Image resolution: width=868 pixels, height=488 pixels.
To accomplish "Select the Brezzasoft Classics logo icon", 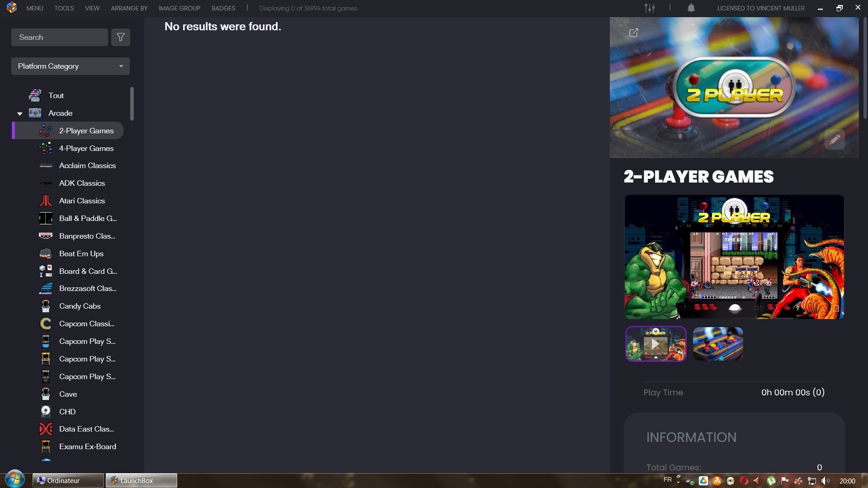I will pyautogui.click(x=46, y=288).
